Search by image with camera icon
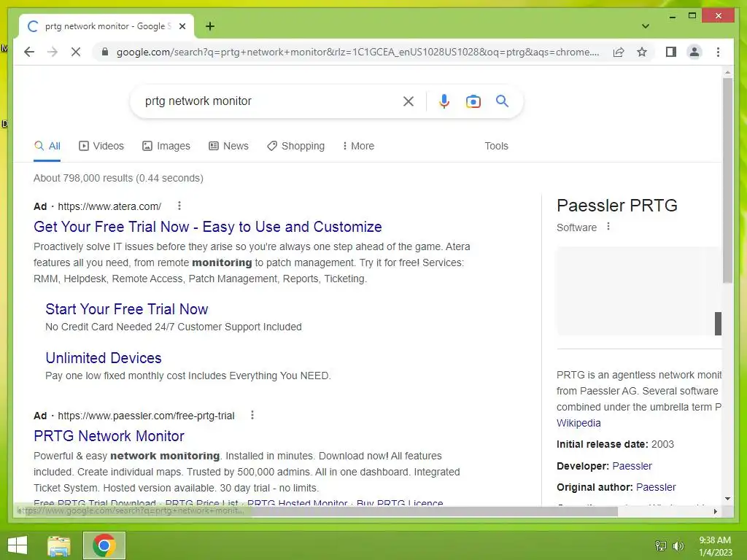Viewport: 747px width, 560px height. (x=473, y=101)
